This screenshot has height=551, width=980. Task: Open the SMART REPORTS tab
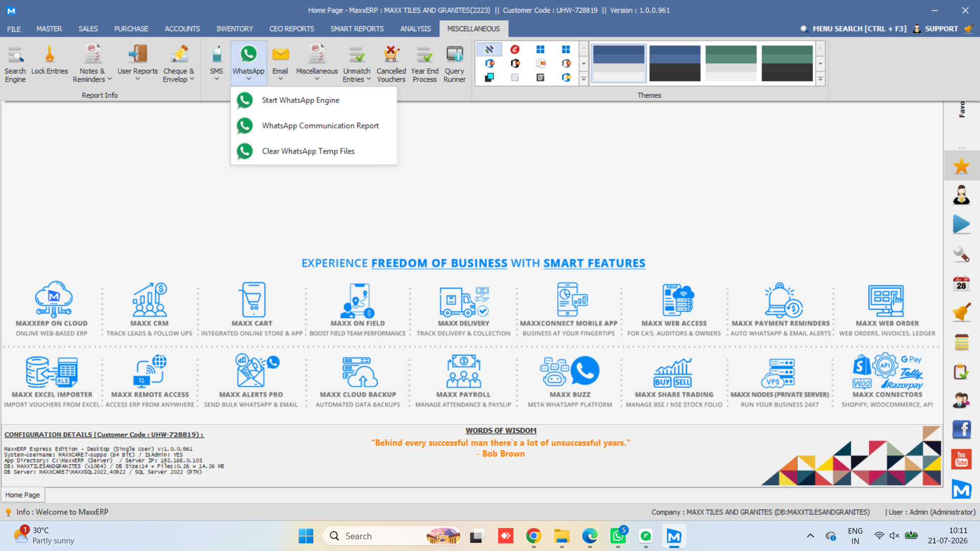tap(357, 29)
